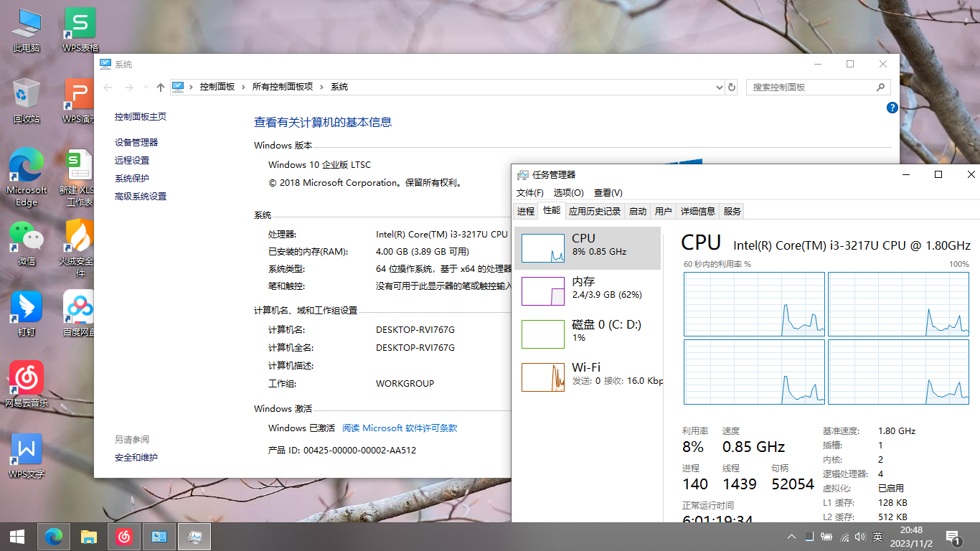Open the 此电脑 desktop icon

point(27,31)
